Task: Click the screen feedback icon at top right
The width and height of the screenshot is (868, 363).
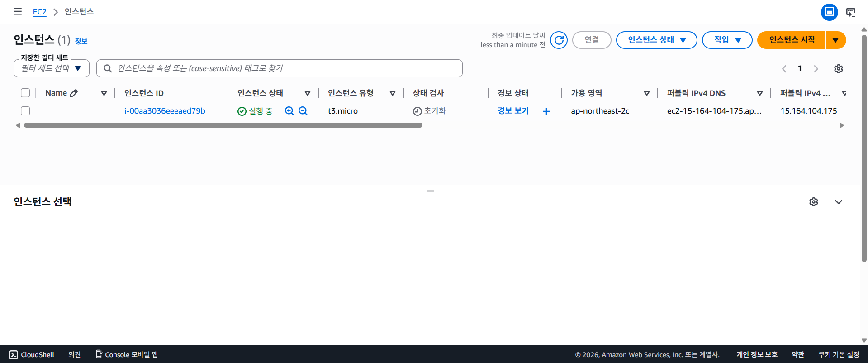Action: [x=851, y=12]
